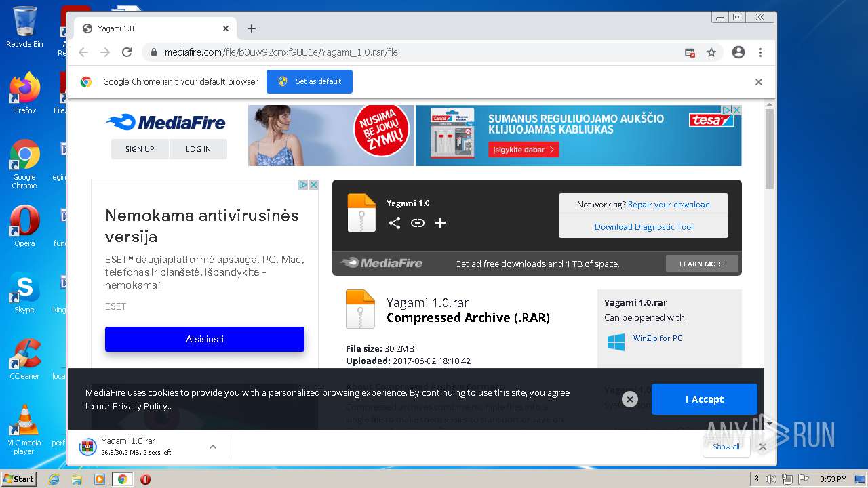Screen dimensions: 868x488
Task: Click the scrollbar up arrow
Action: tap(770, 104)
